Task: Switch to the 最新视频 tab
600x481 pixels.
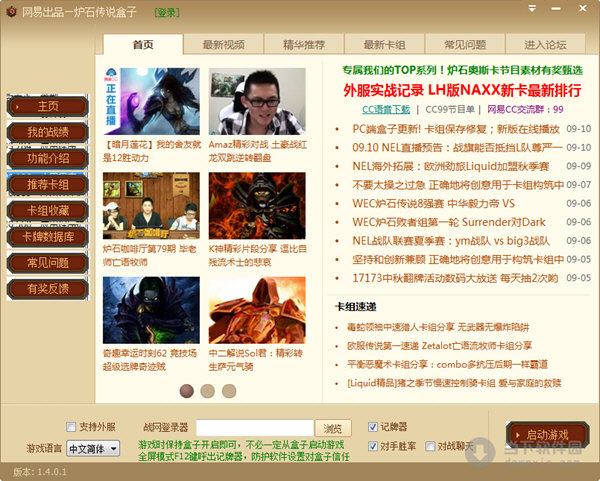Action: click(223, 44)
